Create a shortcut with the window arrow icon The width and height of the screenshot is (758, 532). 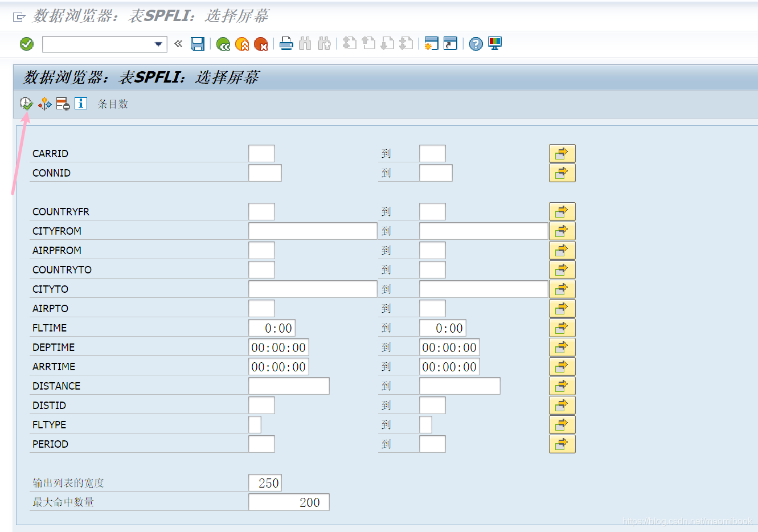click(450, 44)
